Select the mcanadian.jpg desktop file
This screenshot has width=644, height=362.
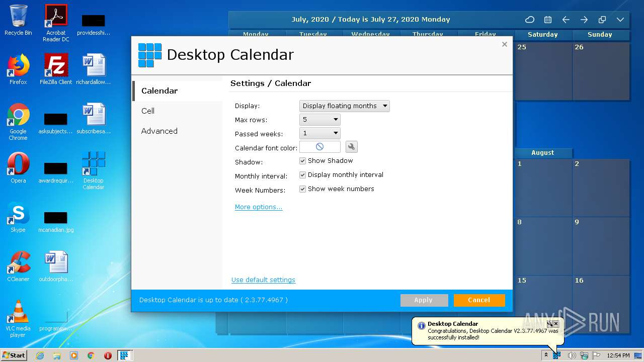coord(56,221)
